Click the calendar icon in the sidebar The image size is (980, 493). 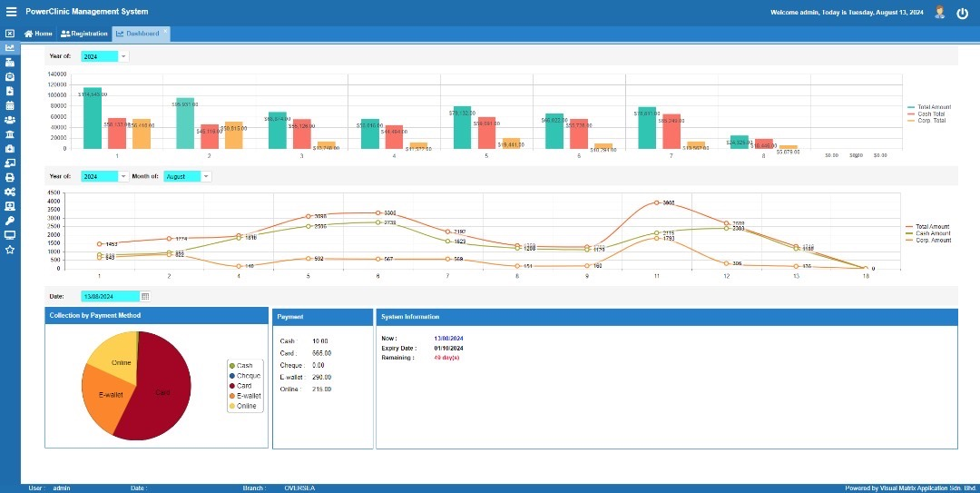[10, 105]
